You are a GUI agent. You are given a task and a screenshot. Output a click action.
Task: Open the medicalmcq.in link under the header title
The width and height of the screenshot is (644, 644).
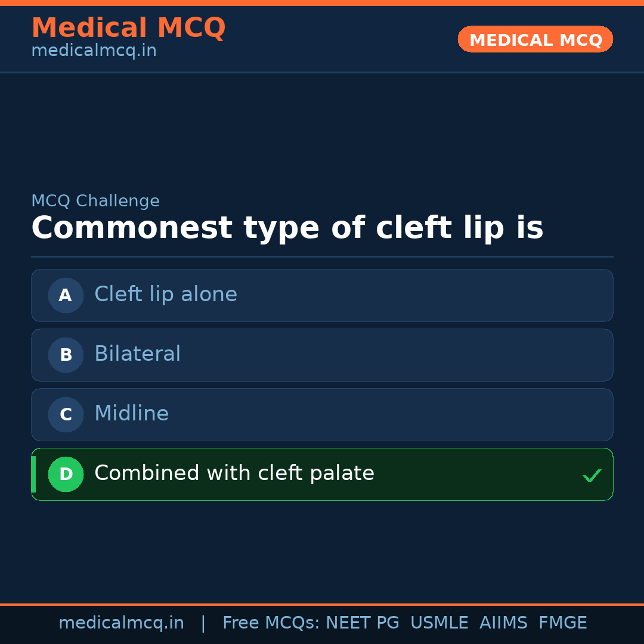(94, 51)
